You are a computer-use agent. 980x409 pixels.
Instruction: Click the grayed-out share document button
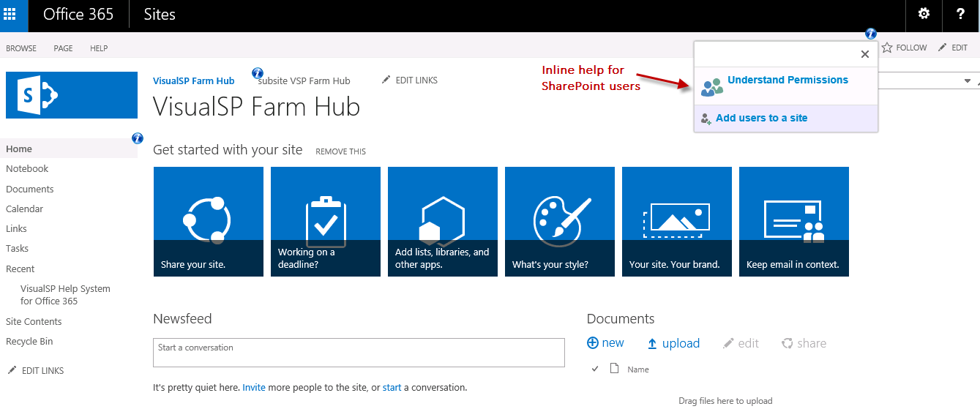[x=804, y=343]
